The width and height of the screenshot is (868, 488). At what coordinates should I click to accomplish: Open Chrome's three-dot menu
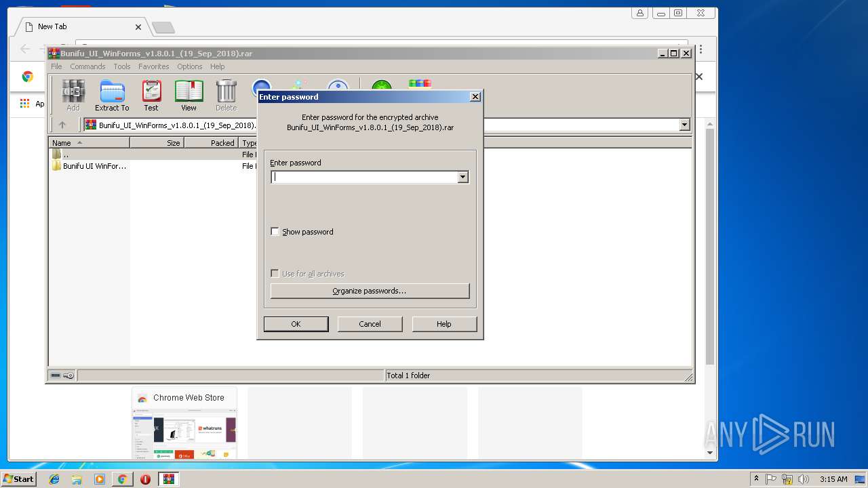pyautogui.click(x=701, y=49)
